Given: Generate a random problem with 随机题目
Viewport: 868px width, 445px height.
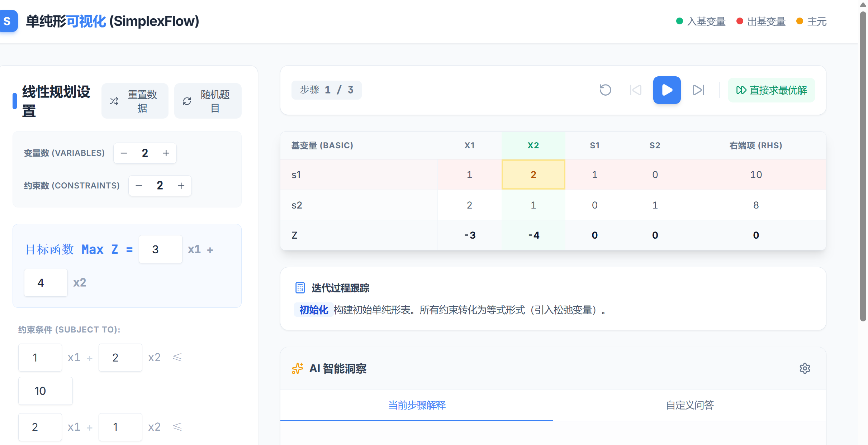Looking at the screenshot, I should [x=208, y=101].
